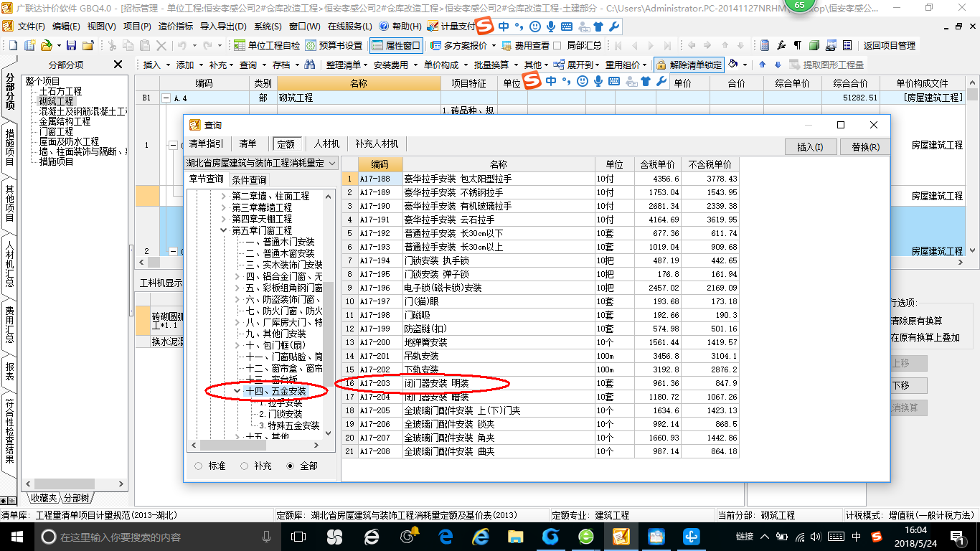
Task: Click the 费用查看 toolbar icon
Action: [x=508, y=45]
